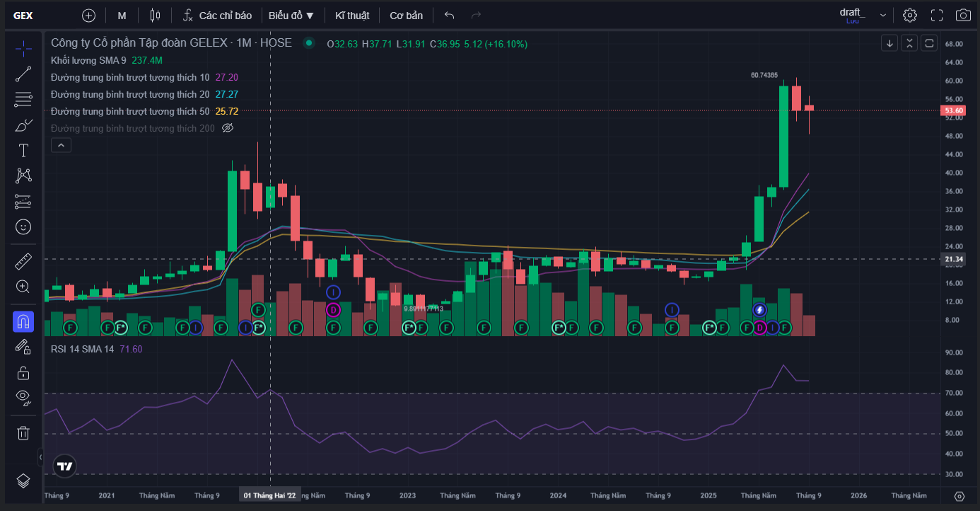This screenshot has height=511, width=980.
Task: Click the green market status dot
Action: tap(308, 43)
